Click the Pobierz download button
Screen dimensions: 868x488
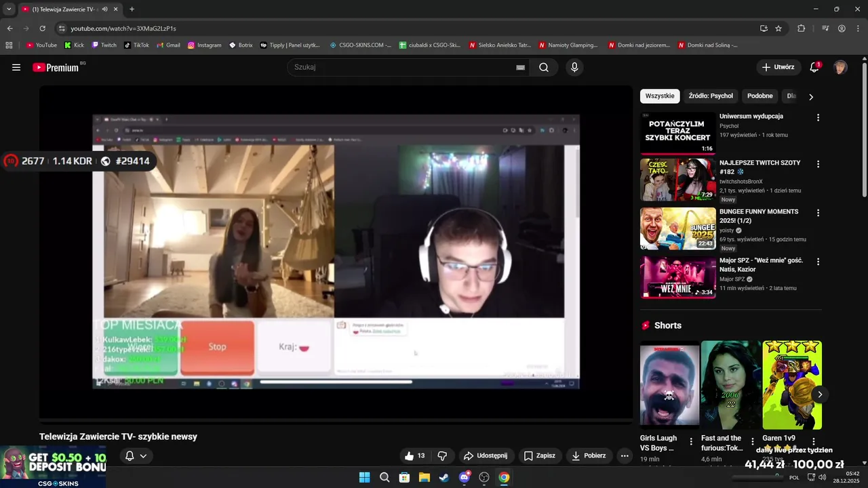tap(589, 456)
